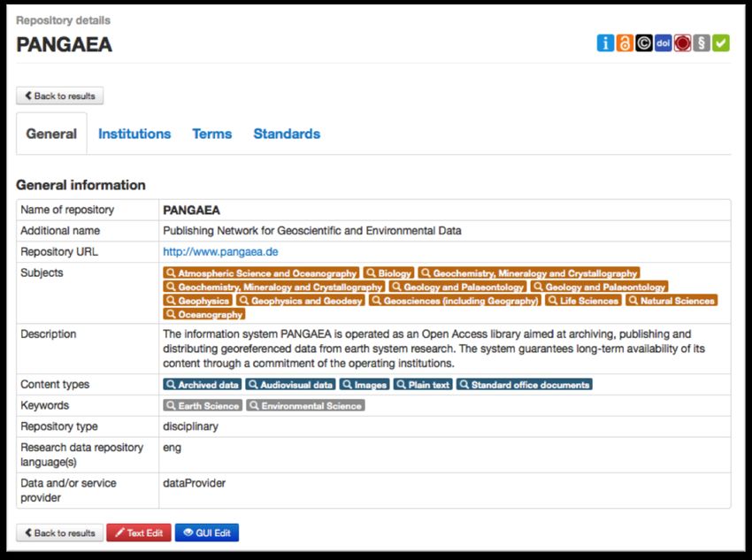The height and width of the screenshot is (560, 752).
Task: Open the Institutions tab
Action: coord(134,134)
